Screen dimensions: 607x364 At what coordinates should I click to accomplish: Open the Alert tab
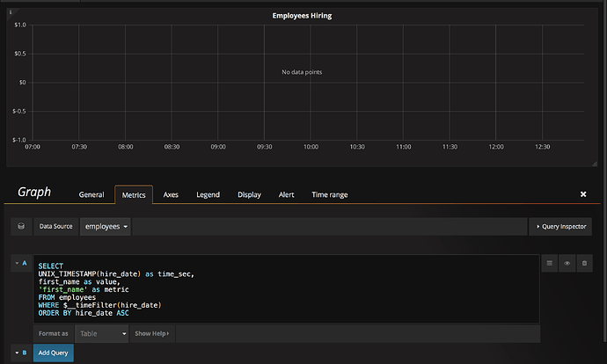coord(287,194)
